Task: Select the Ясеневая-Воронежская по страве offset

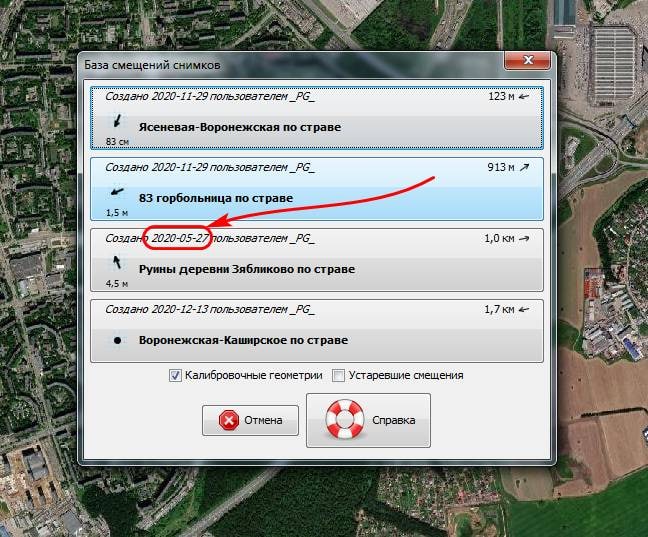Action: 317,118
